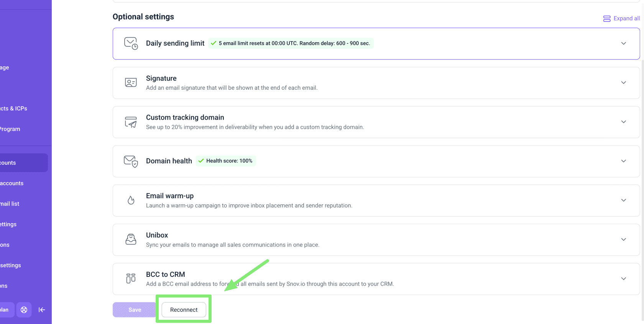Click the Signature card icon
The width and height of the screenshot is (644, 324).
tap(131, 82)
